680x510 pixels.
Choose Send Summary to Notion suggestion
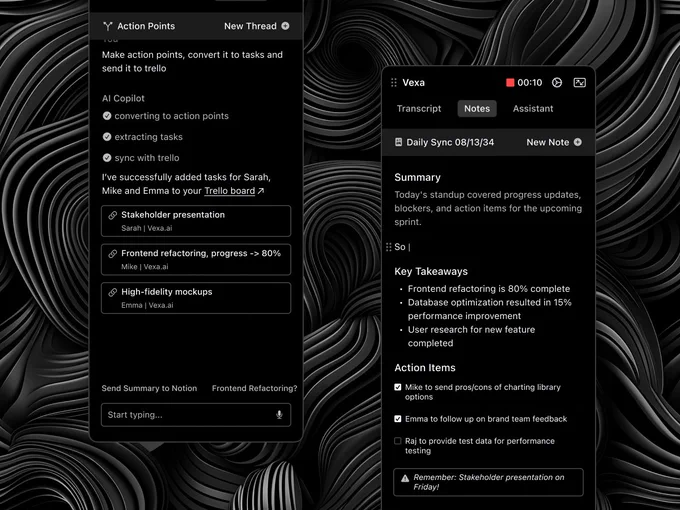tap(149, 388)
